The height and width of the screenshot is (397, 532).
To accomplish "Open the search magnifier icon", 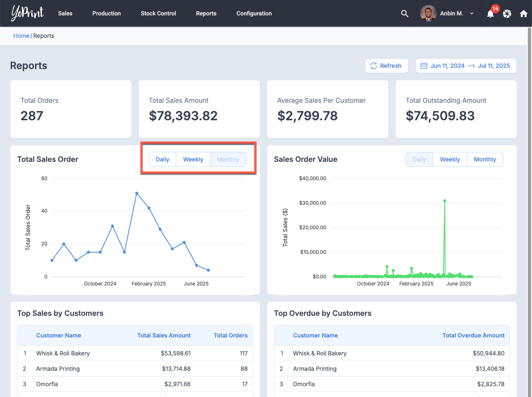I will 404,14.
